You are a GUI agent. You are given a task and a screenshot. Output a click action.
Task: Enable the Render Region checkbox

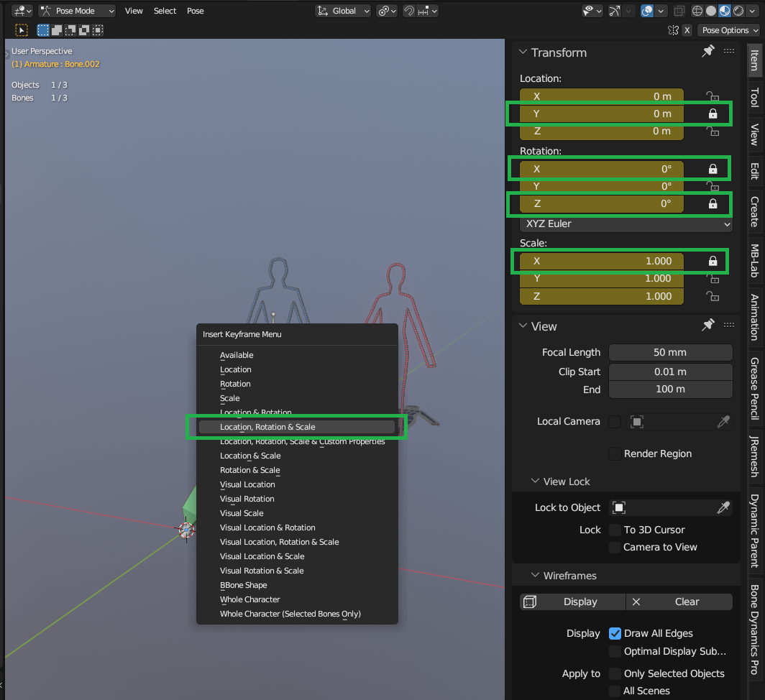point(615,453)
